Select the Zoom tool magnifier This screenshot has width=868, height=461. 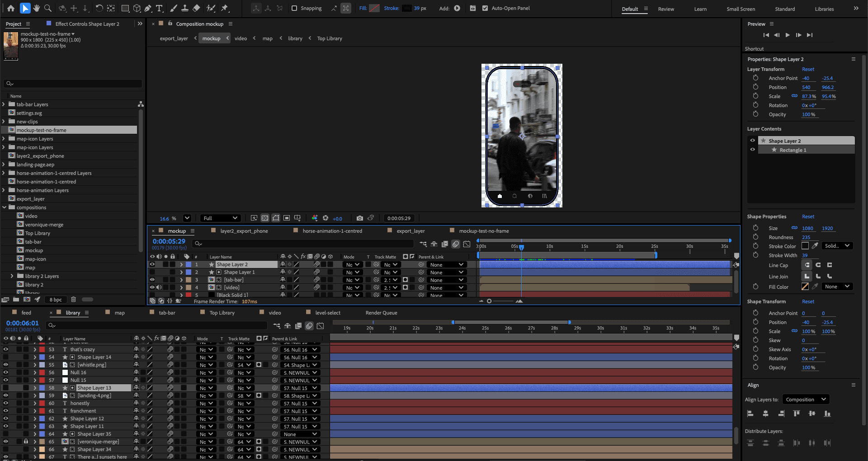tap(47, 8)
